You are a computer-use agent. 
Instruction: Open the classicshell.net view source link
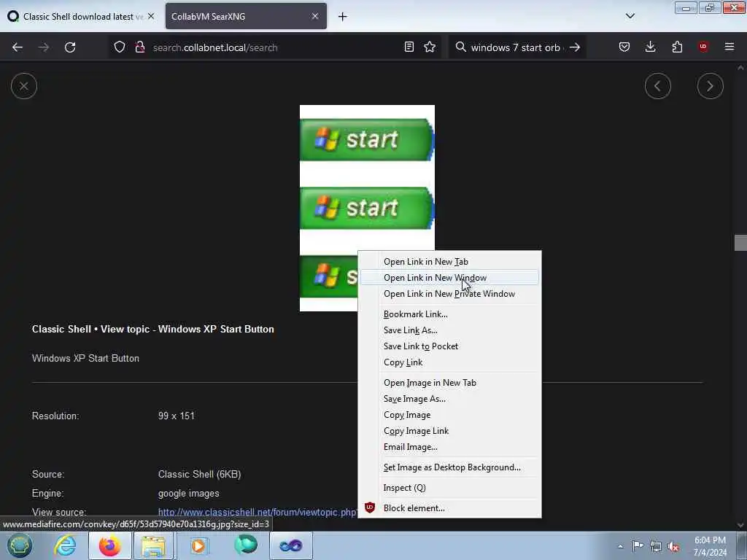[258, 513]
